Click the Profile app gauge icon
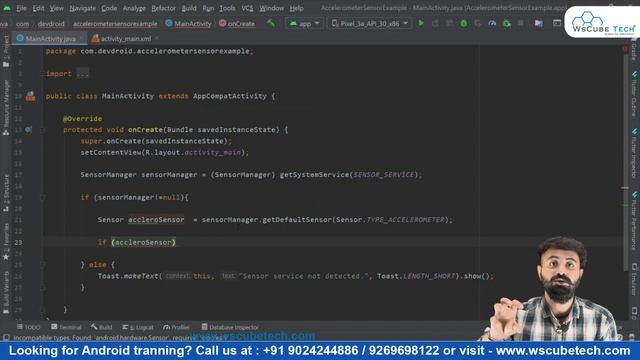This screenshot has width=640, height=360. point(492,23)
